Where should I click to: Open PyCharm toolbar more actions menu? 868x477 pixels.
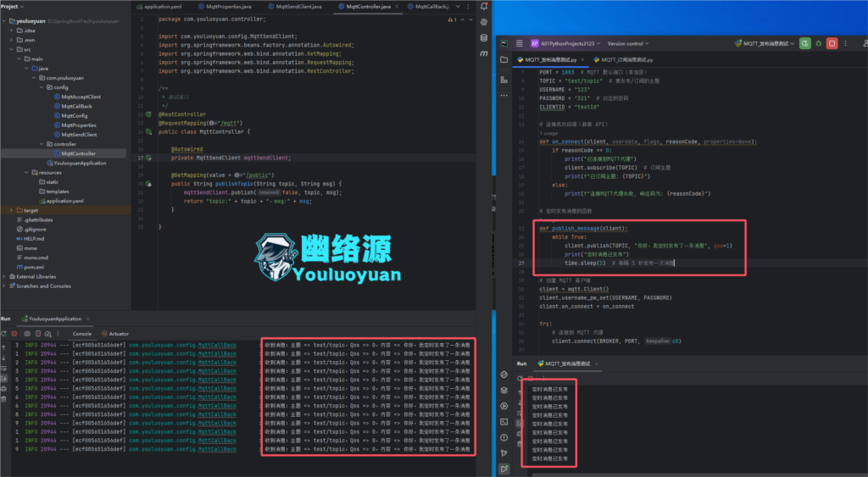click(x=845, y=43)
